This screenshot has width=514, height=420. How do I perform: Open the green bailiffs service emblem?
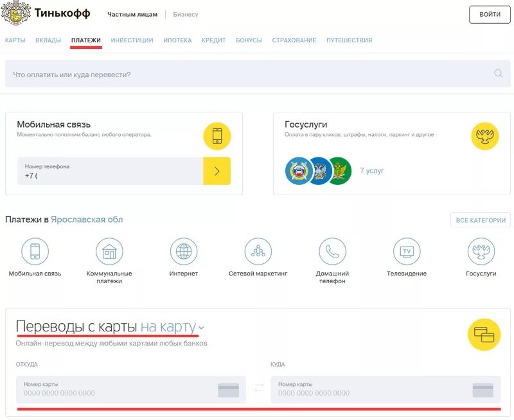tap(341, 171)
